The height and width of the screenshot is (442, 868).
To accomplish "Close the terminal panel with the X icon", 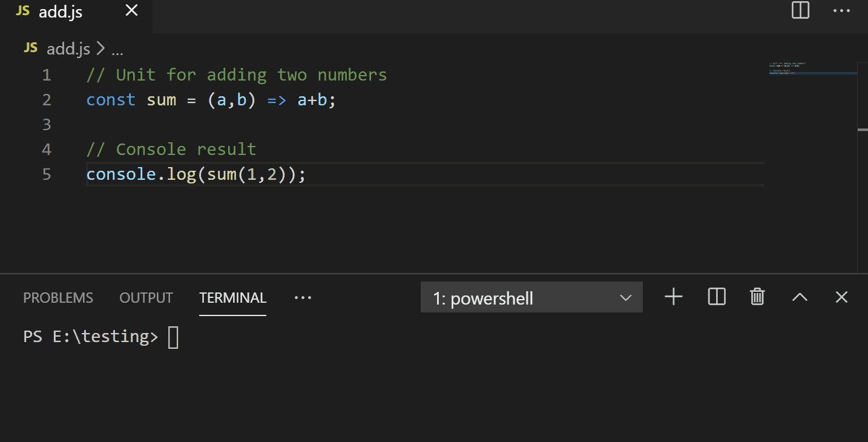I will coord(841,297).
